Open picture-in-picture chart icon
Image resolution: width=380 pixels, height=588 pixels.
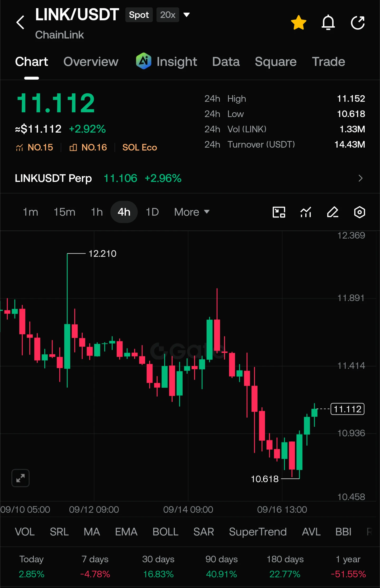(x=279, y=212)
